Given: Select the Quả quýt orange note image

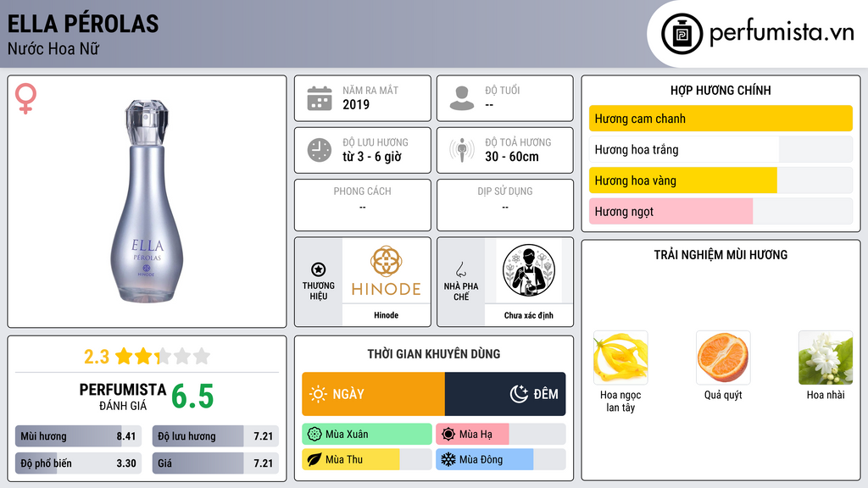Looking at the screenshot, I should tap(723, 358).
